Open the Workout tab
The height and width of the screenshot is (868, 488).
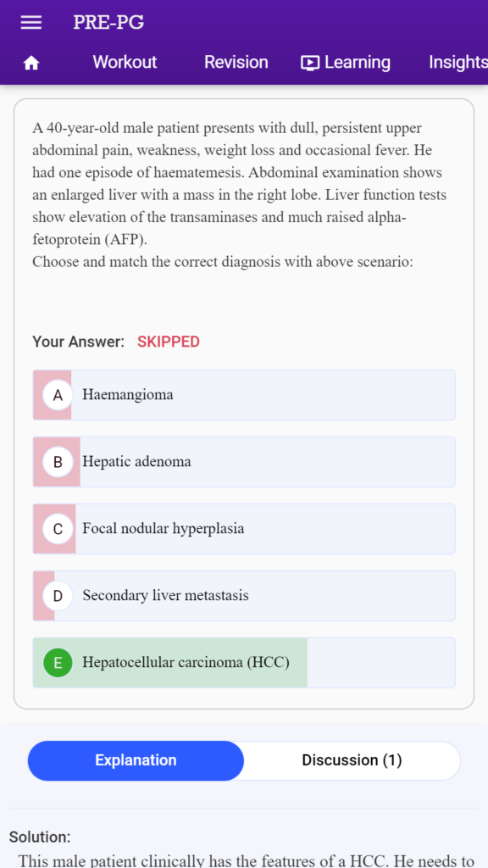125,62
